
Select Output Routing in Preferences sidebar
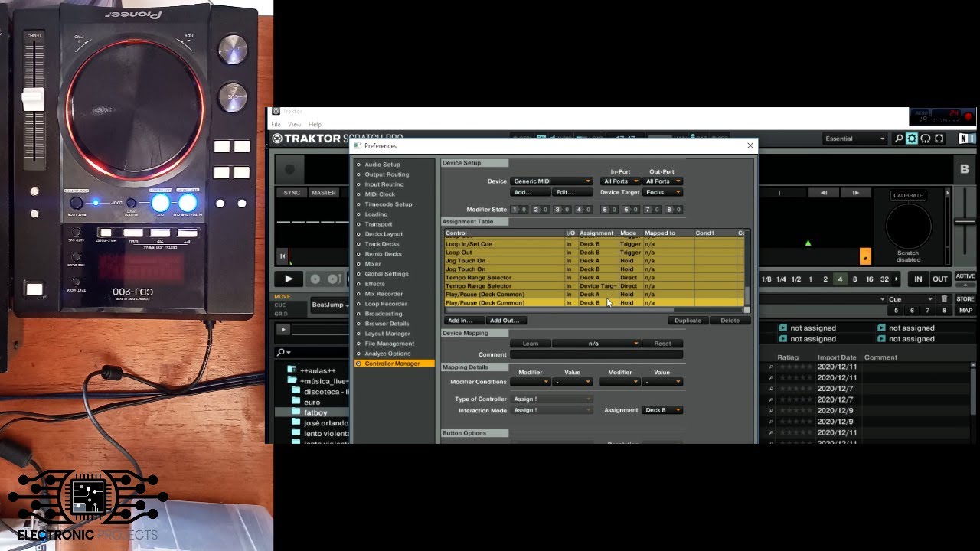click(387, 174)
